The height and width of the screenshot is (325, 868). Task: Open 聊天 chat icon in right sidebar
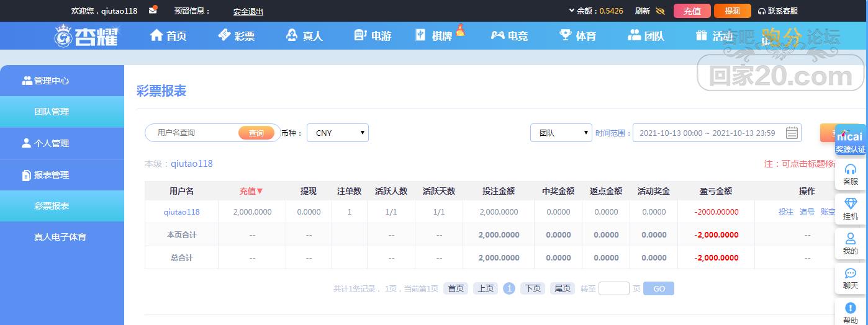pos(851,278)
